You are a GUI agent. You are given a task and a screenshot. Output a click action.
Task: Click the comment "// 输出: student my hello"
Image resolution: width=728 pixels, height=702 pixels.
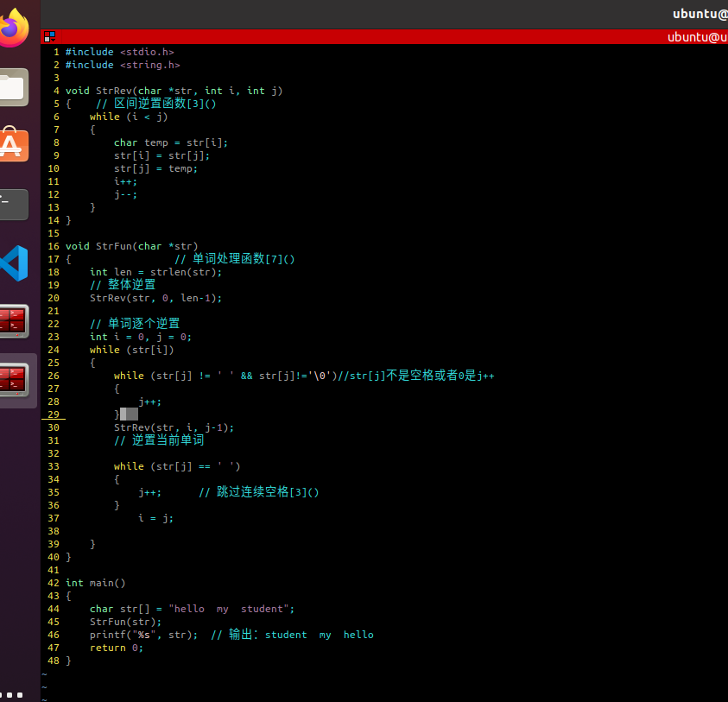(x=292, y=635)
